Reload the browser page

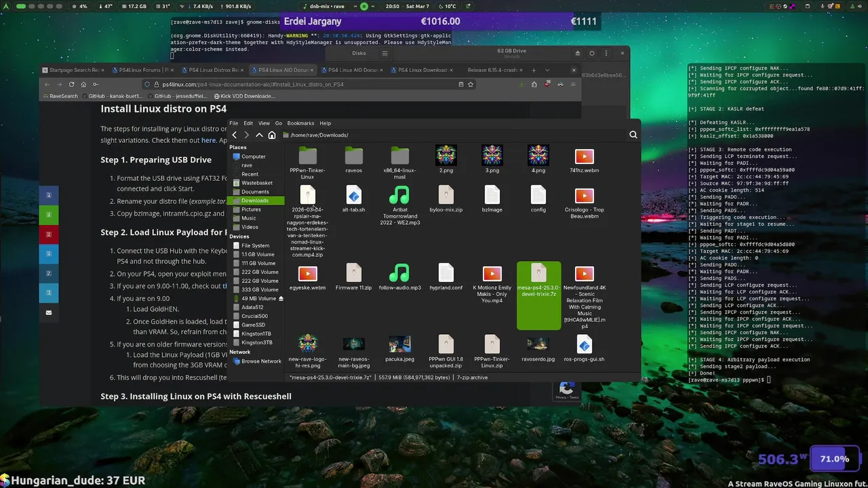click(x=71, y=84)
